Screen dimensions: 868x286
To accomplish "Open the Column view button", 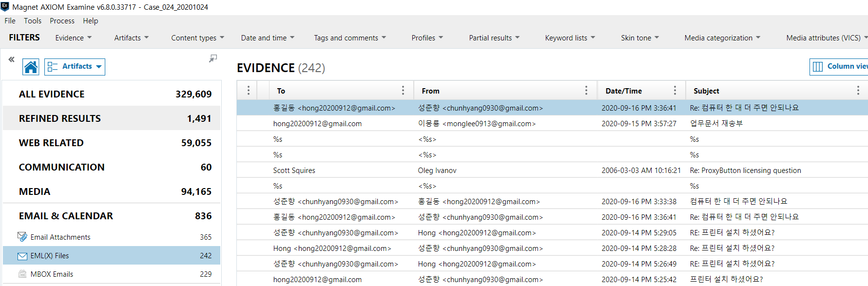I will 839,67.
